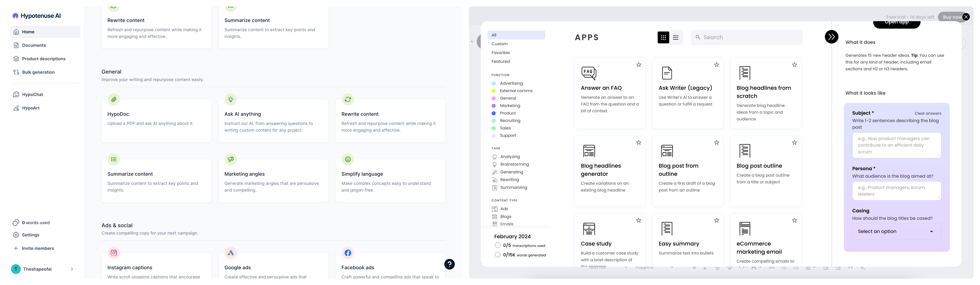Star the Blog post outline app
The width and height of the screenshot is (980, 285).
[794, 143]
